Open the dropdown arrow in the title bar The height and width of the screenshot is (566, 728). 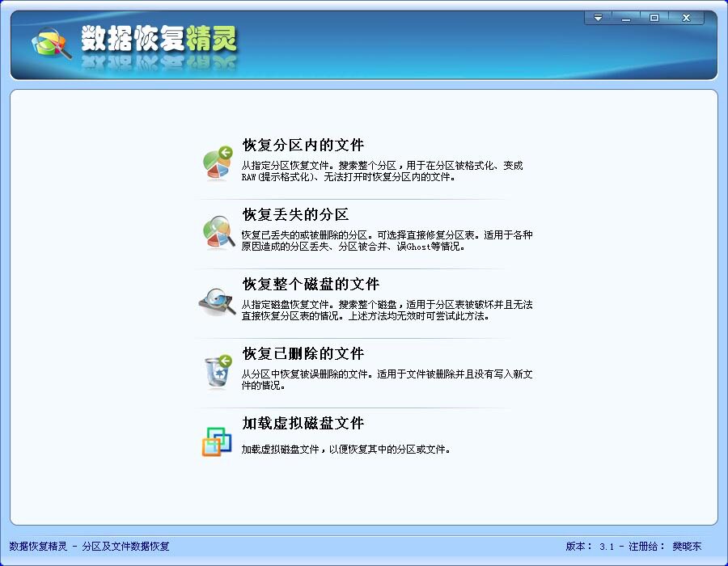597,17
